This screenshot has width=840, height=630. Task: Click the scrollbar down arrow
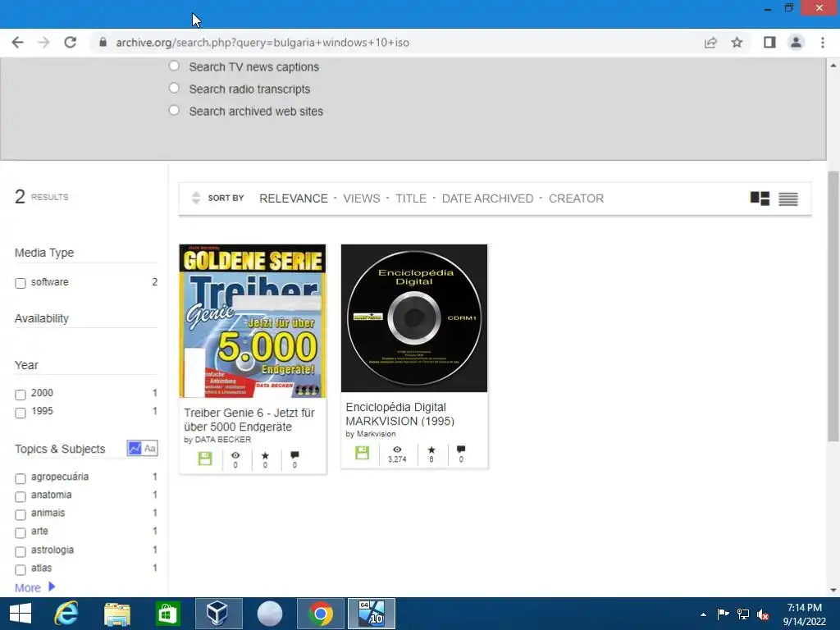[833, 591]
